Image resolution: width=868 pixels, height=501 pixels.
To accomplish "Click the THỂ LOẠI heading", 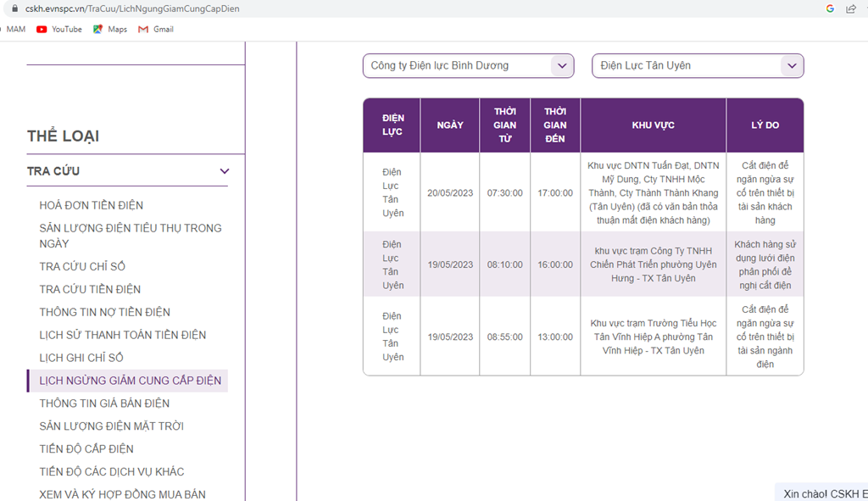I will 63,136.
